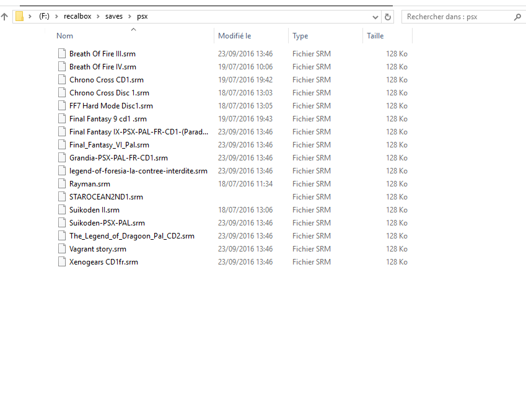Select file name Breath Of Fire IV.srm
526x420 pixels.
pos(103,67)
